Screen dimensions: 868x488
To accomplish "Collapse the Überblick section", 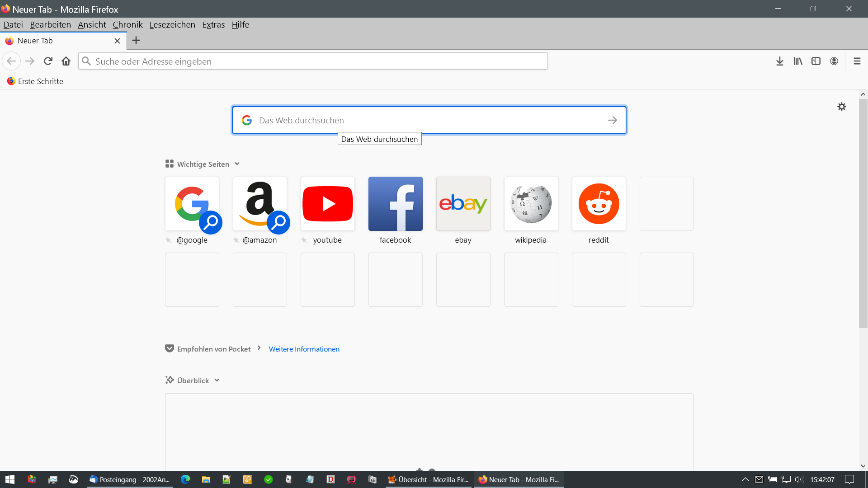I will click(x=217, y=380).
